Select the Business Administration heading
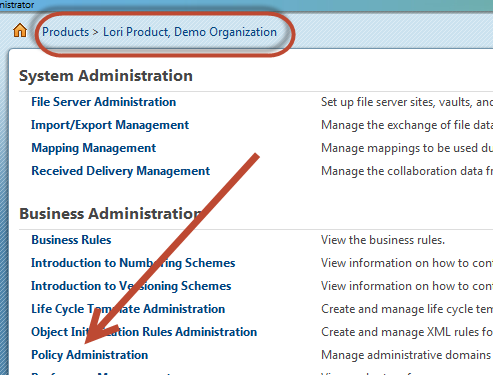 click(x=110, y=214)
